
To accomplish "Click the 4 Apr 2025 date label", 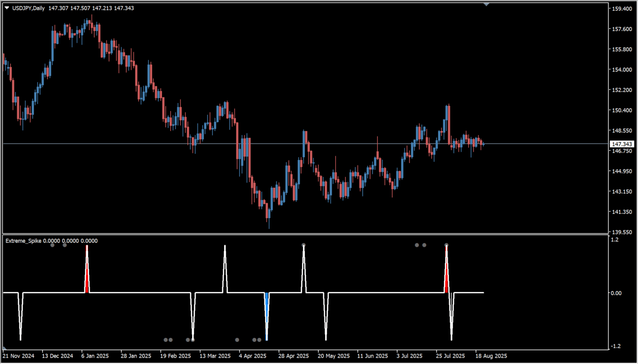I will tap(253, 356).
